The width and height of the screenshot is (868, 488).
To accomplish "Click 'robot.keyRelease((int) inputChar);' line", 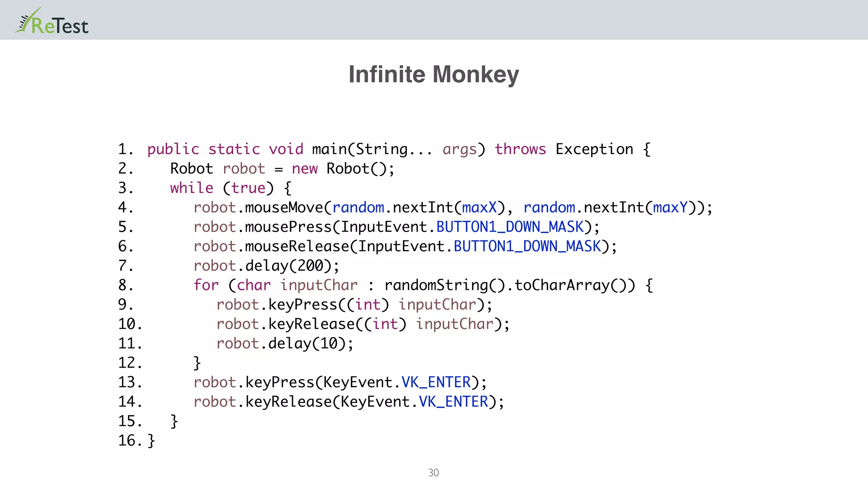I will point(363,324).
